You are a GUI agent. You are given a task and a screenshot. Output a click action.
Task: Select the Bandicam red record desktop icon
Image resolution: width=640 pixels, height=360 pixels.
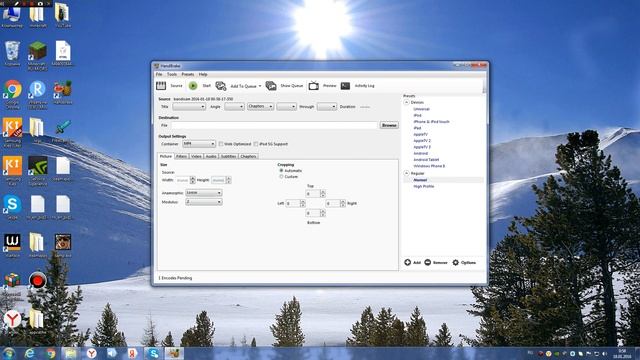click(38, 281)
